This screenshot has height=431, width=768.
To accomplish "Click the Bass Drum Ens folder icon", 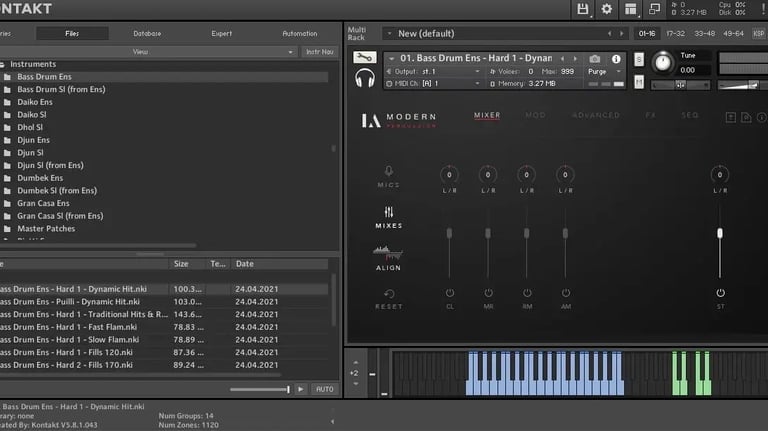I will [7, 77].
